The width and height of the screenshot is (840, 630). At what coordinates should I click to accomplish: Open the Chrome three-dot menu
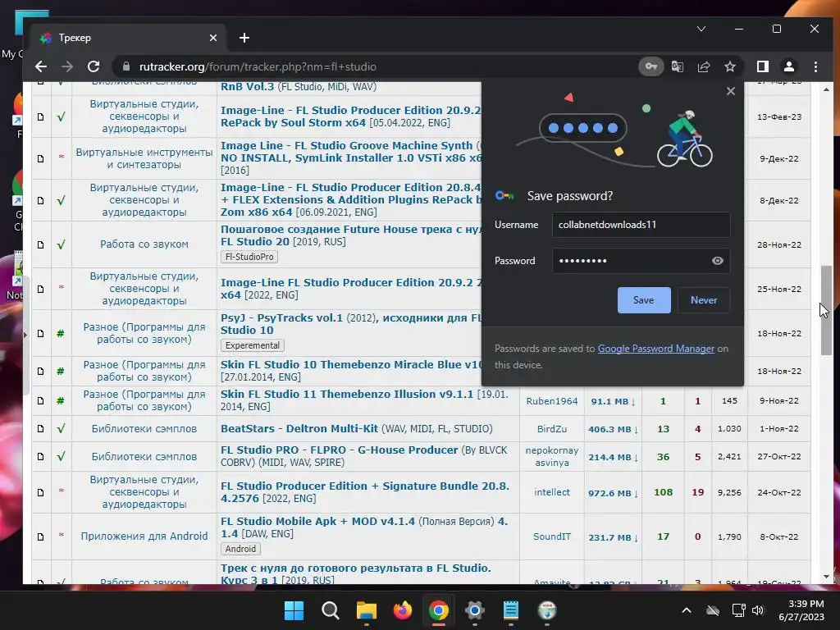tap(815, 66)
